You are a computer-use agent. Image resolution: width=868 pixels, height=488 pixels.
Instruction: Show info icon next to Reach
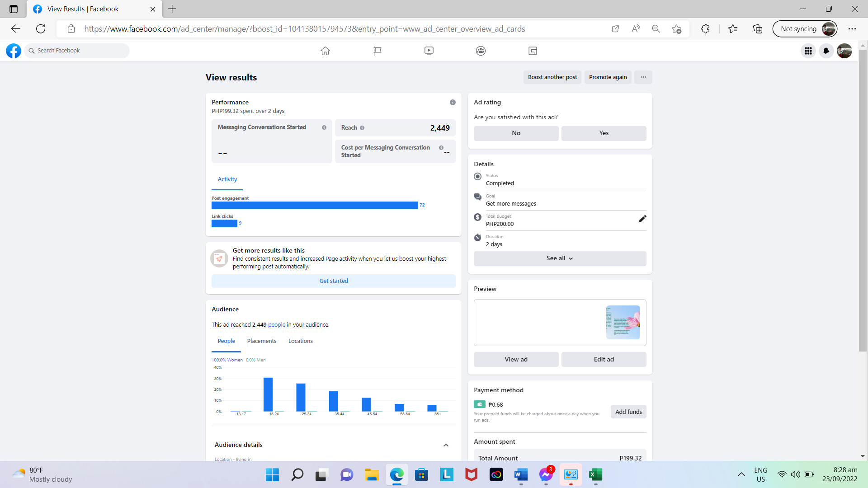point(362,128)
